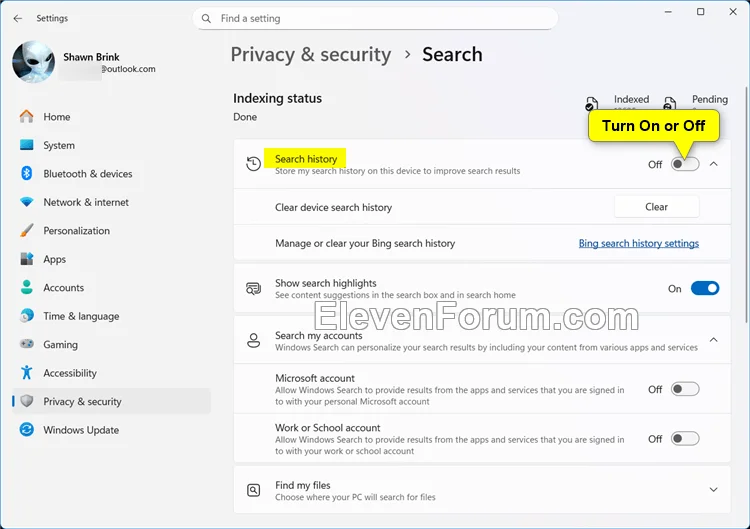This screenshot has width=750, height=529.
Task: Click 'Microsoft account' row title
Action: tap(315, 378)
